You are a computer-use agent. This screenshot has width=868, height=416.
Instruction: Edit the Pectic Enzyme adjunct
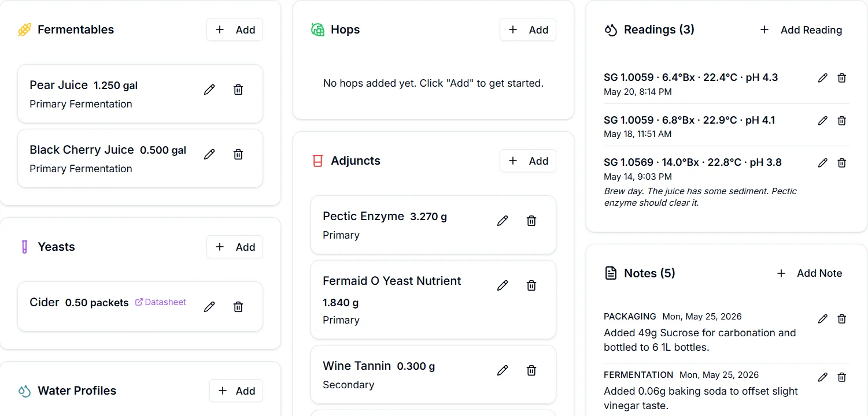[x=503, y=221]
